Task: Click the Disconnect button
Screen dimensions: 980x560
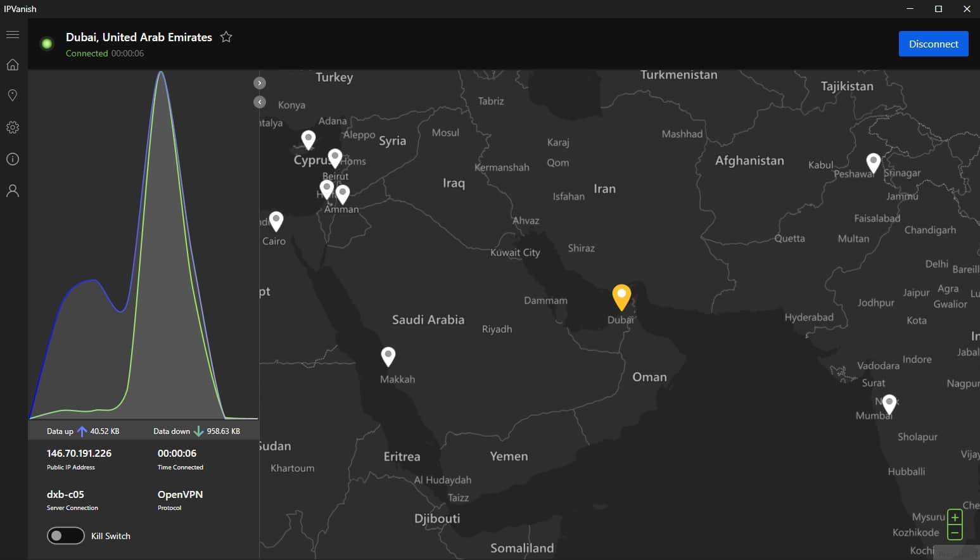Action: [933, 44]
